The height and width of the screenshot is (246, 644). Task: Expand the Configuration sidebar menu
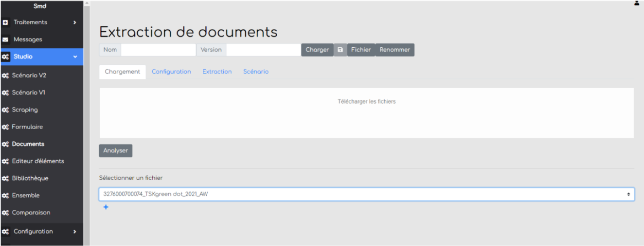pos(74,232)
